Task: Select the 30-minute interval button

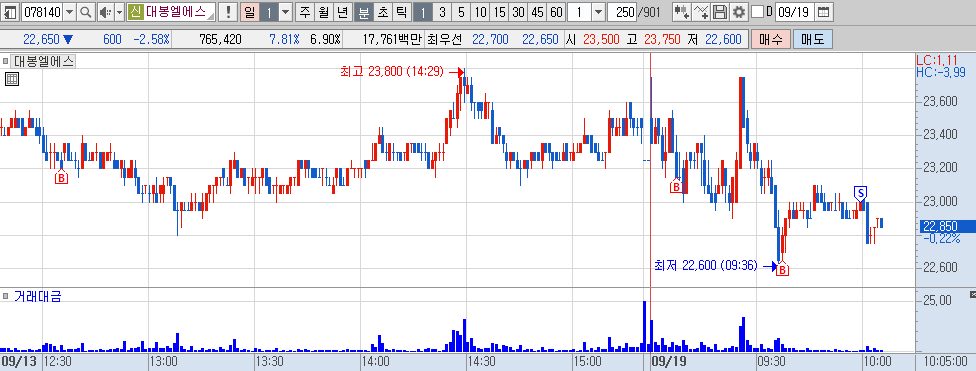Action: click(518, 11)
